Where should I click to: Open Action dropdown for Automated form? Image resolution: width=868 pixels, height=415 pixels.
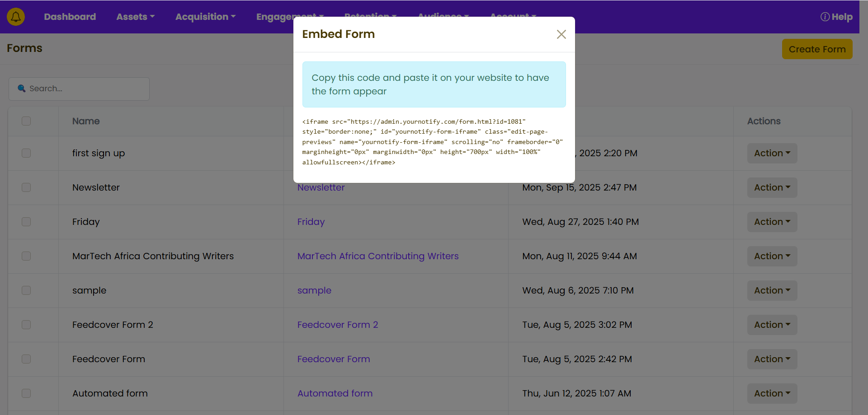coord(772,393)
